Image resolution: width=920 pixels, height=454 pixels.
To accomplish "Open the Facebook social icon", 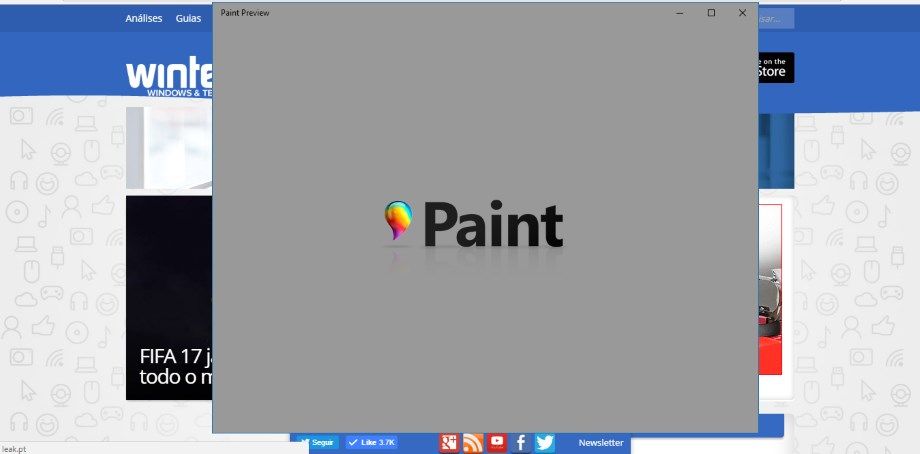I will (521, 443).
